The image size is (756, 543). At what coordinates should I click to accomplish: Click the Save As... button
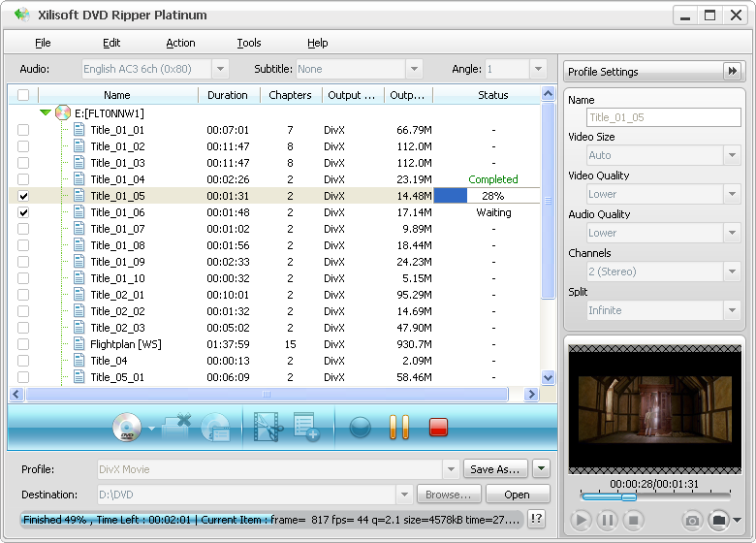[494, 469]
